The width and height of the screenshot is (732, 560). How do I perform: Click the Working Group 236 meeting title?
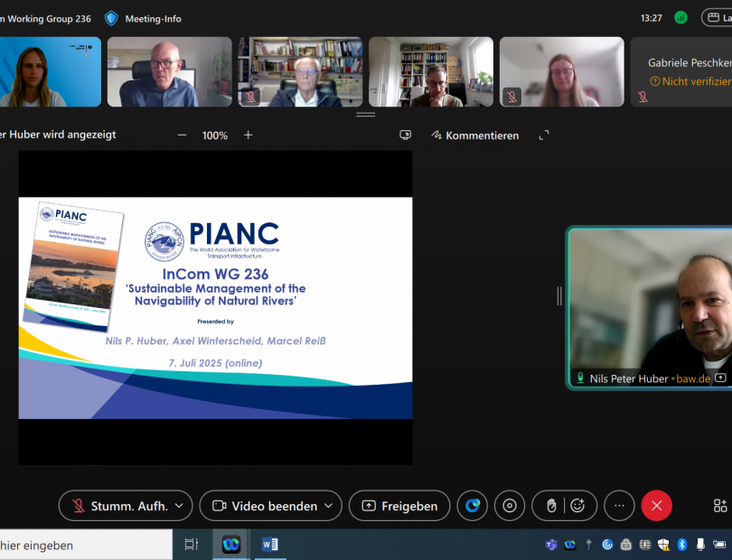[46, 19]
